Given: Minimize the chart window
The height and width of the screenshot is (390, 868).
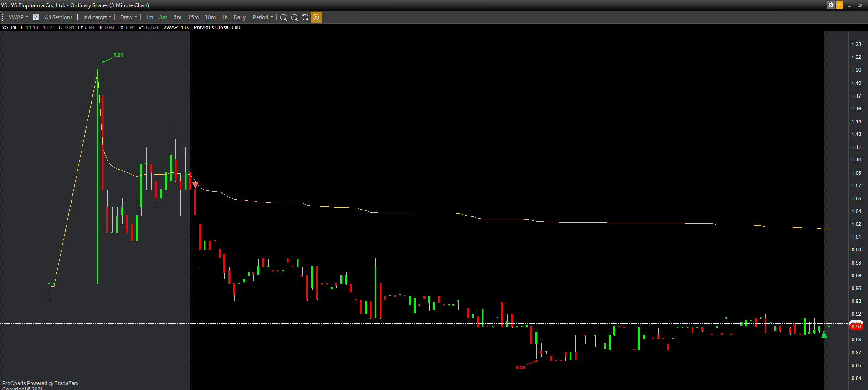Looking at the screenshot, I should (849, 5).
